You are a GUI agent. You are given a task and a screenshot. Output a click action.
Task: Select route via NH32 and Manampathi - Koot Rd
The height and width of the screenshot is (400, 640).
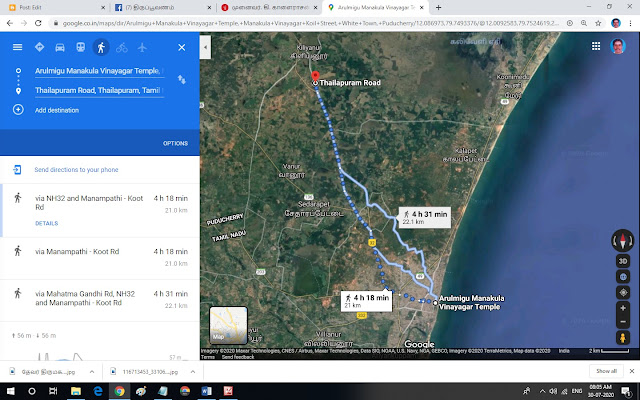click(x=100, y=211)
